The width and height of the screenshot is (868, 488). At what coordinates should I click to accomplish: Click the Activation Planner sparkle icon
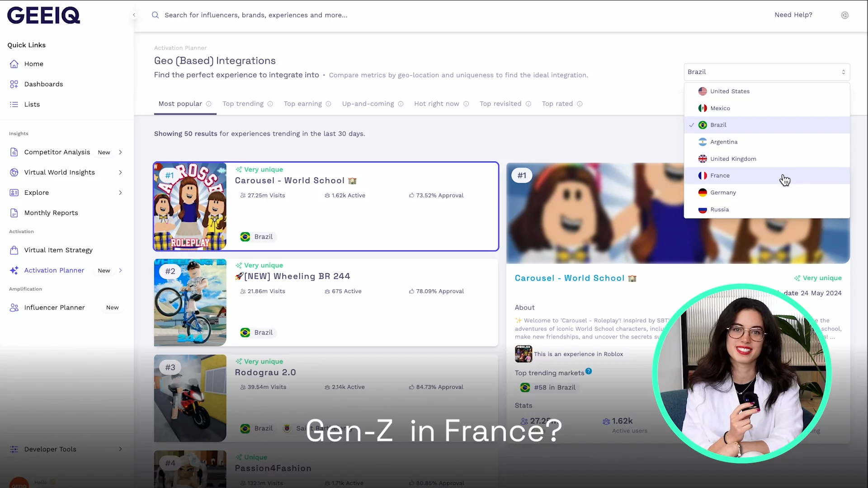[14, 270]
